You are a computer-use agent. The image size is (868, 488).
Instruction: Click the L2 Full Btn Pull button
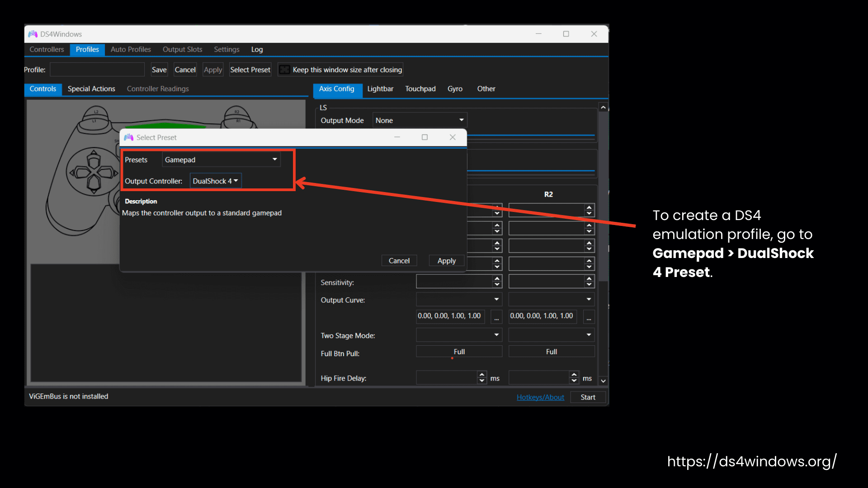point(459,352)
